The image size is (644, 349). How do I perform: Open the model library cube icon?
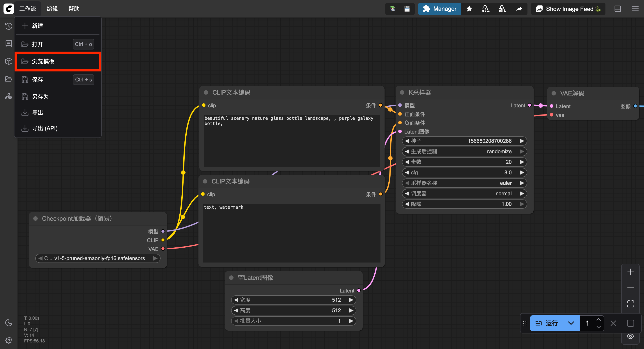[9, 61]
